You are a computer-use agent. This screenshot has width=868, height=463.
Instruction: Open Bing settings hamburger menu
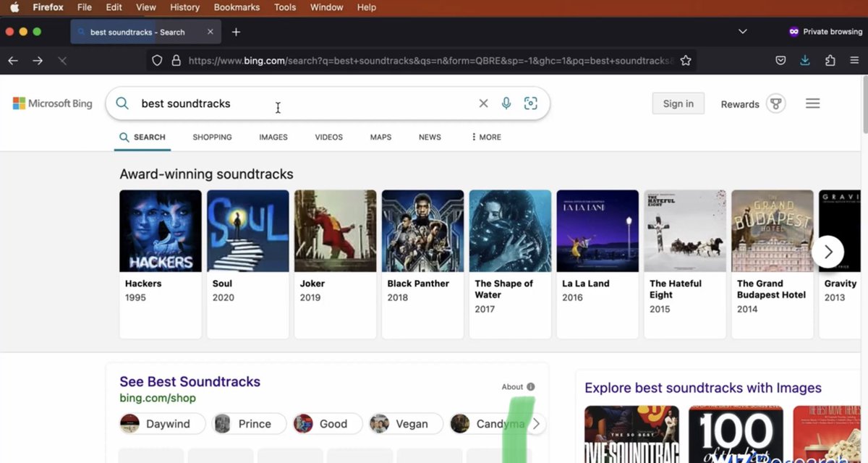(813, 103)
